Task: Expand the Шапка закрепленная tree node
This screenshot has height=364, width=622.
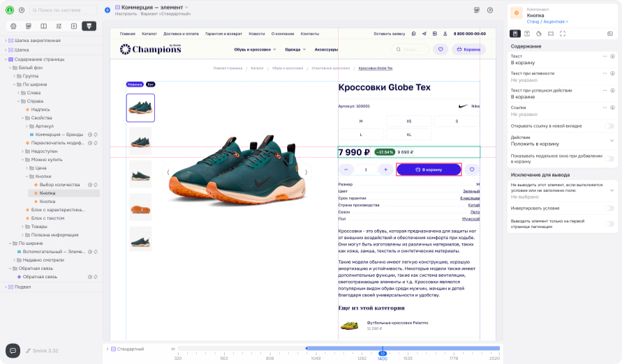Action: pos(6,40)
